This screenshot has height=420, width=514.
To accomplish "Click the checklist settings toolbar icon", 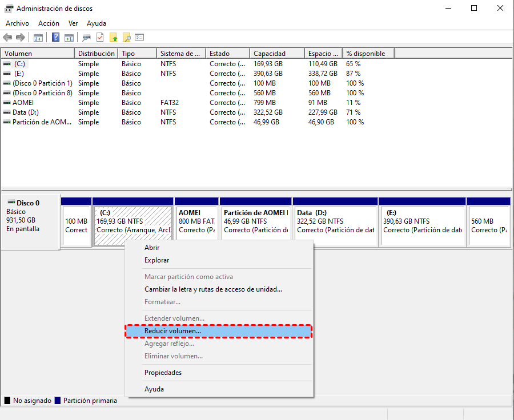I will coord(139,38).
